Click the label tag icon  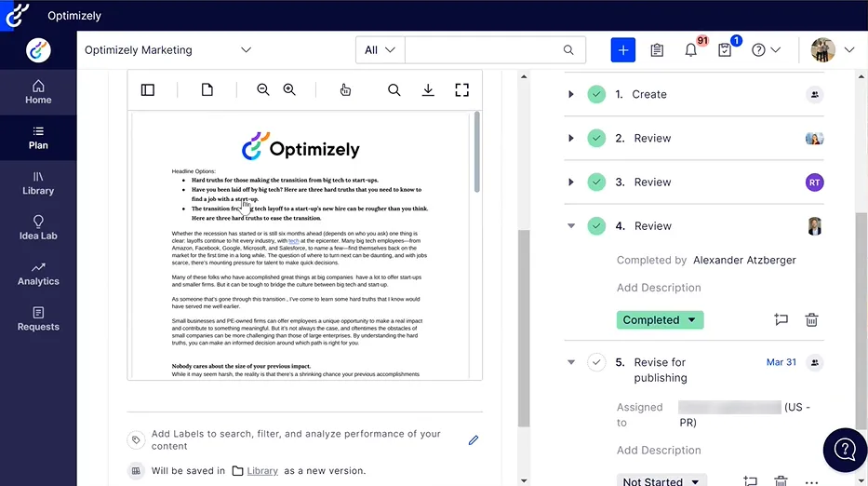136,440
